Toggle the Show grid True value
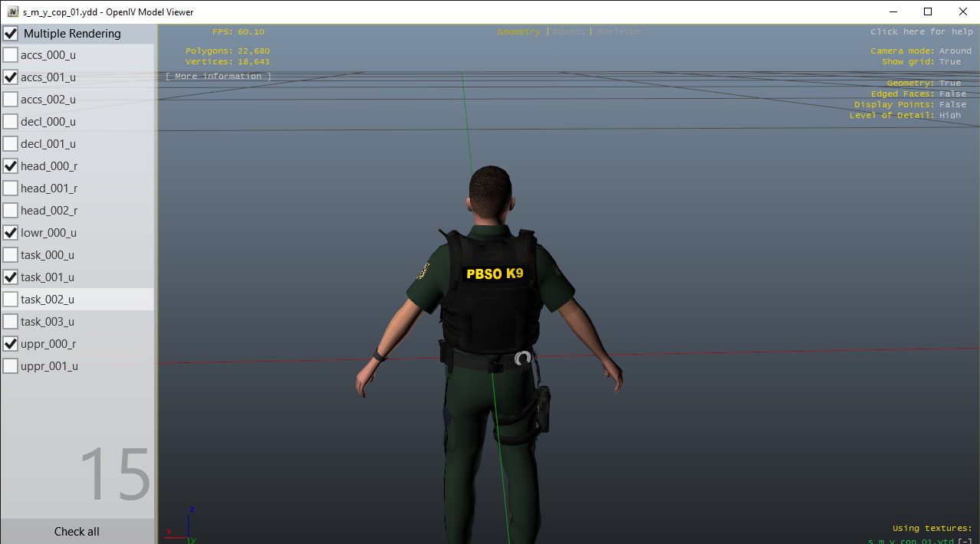Viewport: 980px width, 544px height. [949, 61]
